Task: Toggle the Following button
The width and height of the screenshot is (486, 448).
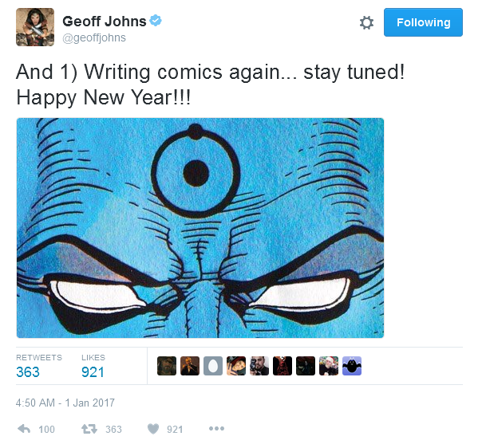Action: click(x=423, y=22)
